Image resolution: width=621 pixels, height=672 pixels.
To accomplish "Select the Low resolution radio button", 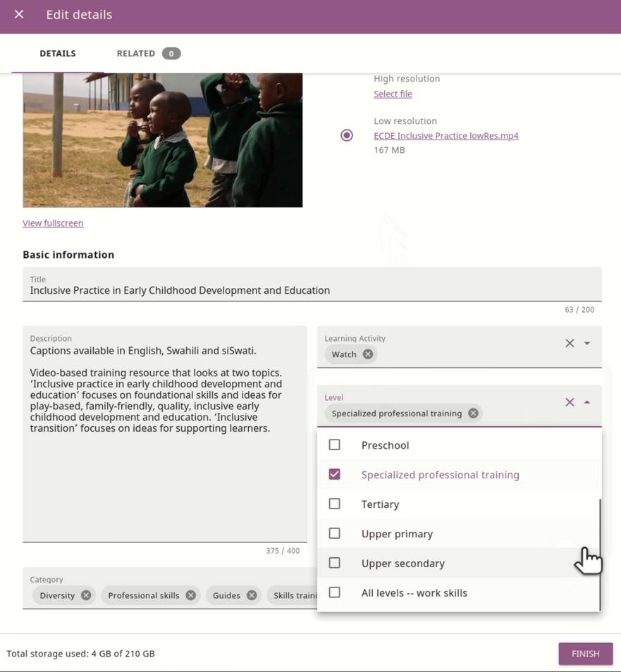I will 347,135.
